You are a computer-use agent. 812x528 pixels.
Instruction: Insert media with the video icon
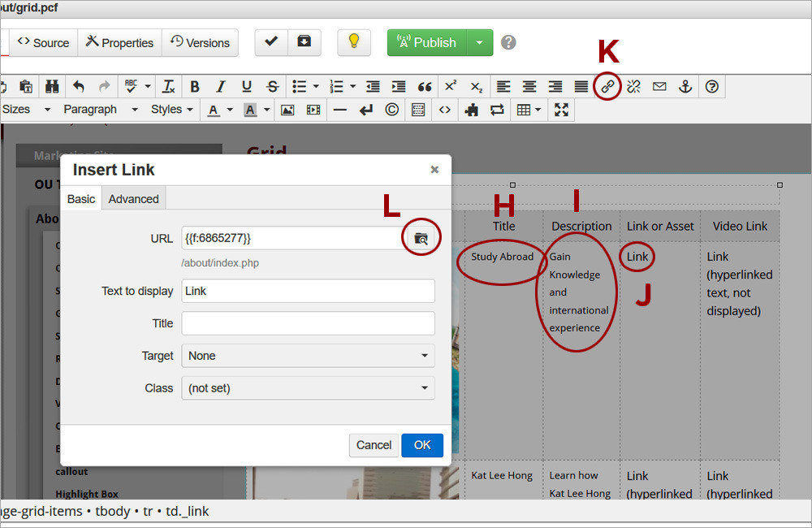click(313, 110)
